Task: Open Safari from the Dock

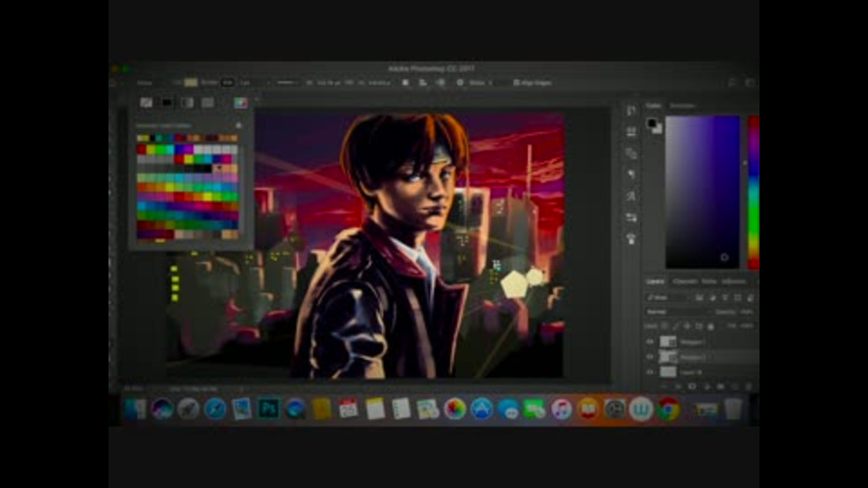Action: tap(215, 409)
